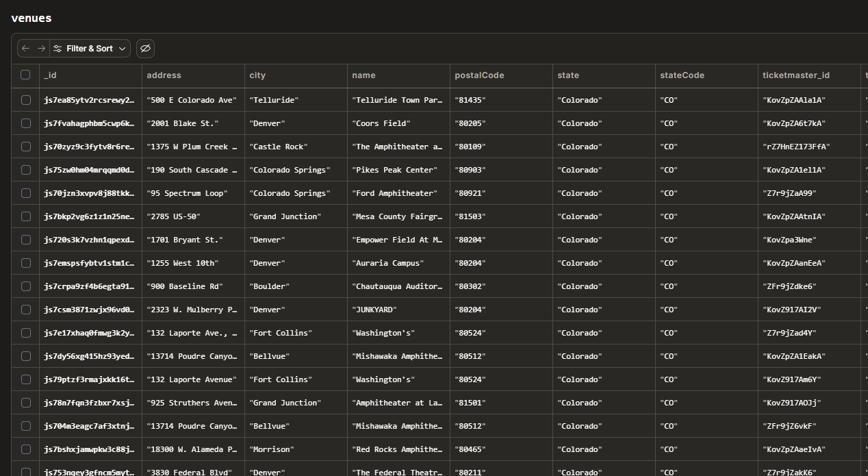Click the address column header
This screenshot has height=476, width=868.
click(x=193, y=75)
